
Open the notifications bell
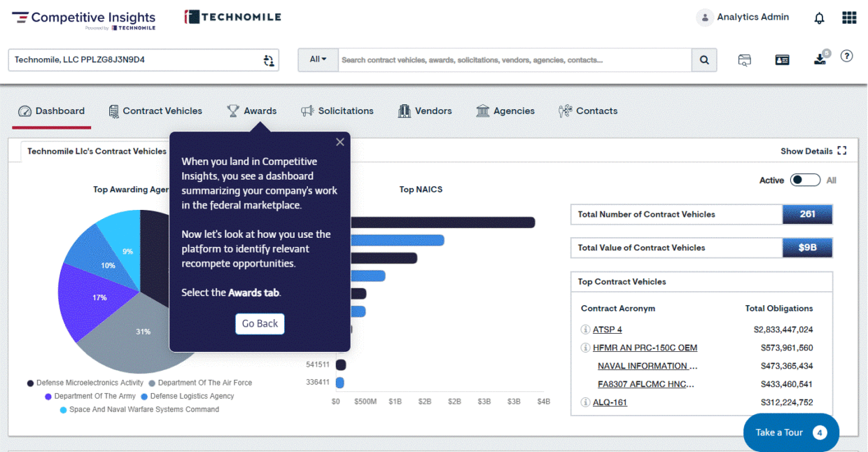pyautogui.click(x=819, y=18)
